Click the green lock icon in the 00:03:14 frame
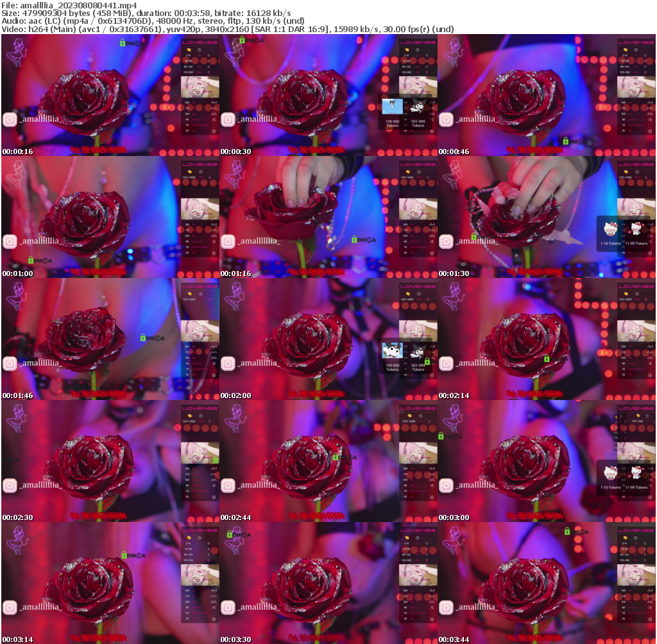Screen dimensions: 657x644 124,555
